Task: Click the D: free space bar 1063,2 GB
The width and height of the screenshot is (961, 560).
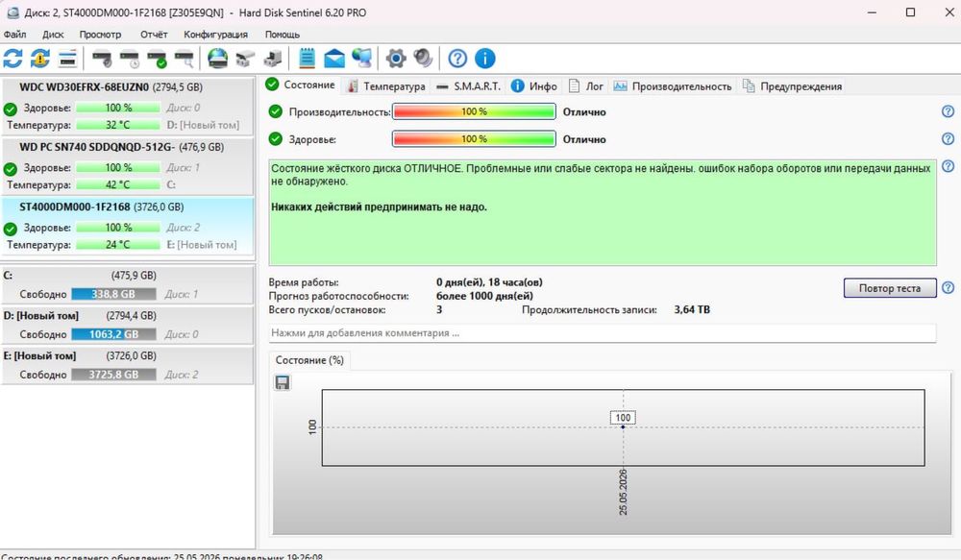Action: coord(113,334)
